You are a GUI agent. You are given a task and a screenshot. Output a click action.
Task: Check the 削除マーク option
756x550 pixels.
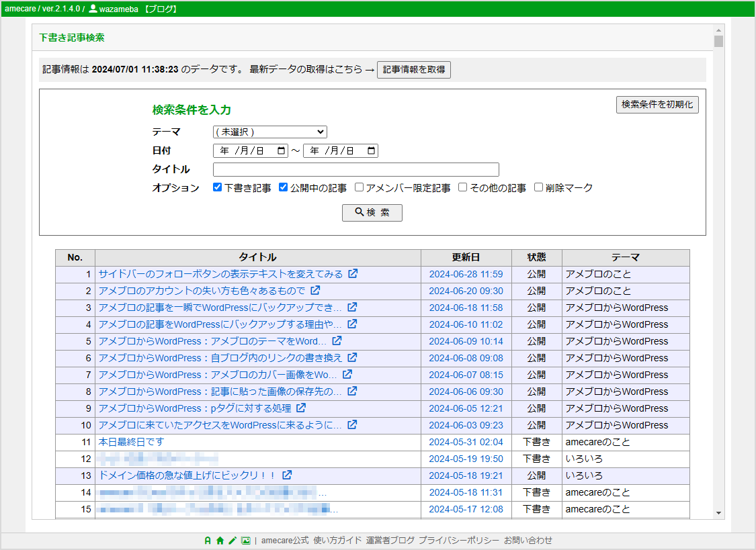(538, 188)
